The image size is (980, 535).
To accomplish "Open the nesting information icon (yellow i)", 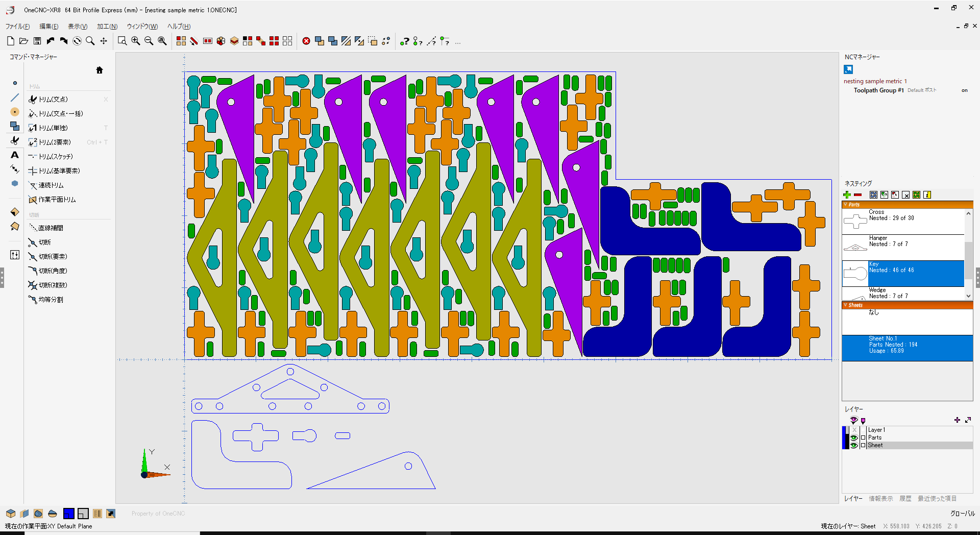I will 927,195.
